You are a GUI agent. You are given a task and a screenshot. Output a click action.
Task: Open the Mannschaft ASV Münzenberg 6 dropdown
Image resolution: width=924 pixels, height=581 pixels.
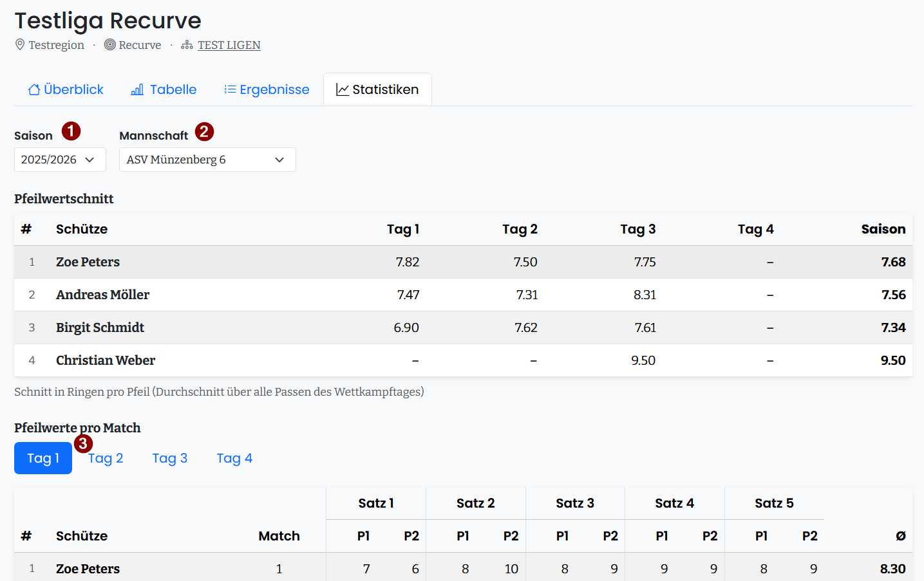coord(207,160)
